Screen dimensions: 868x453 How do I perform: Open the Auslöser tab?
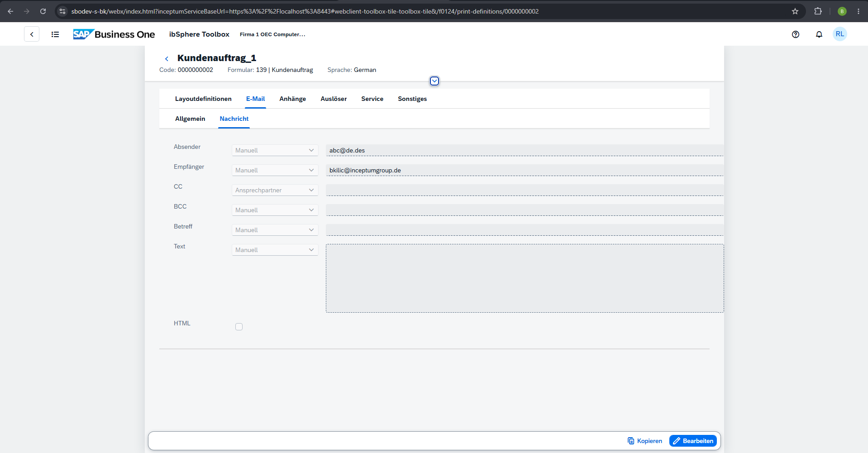[x=334, y=99]
